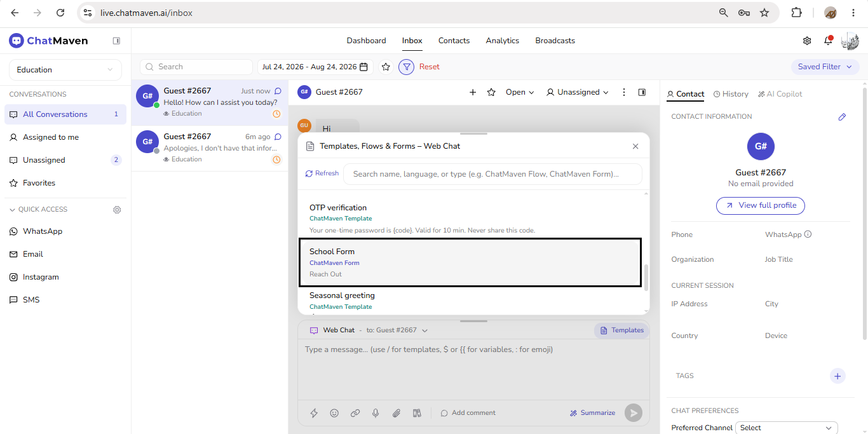The width and height of the screenshot is (868, 434).
Task: Click the ChatMaven logo
Action: click(x=49, y=41)
